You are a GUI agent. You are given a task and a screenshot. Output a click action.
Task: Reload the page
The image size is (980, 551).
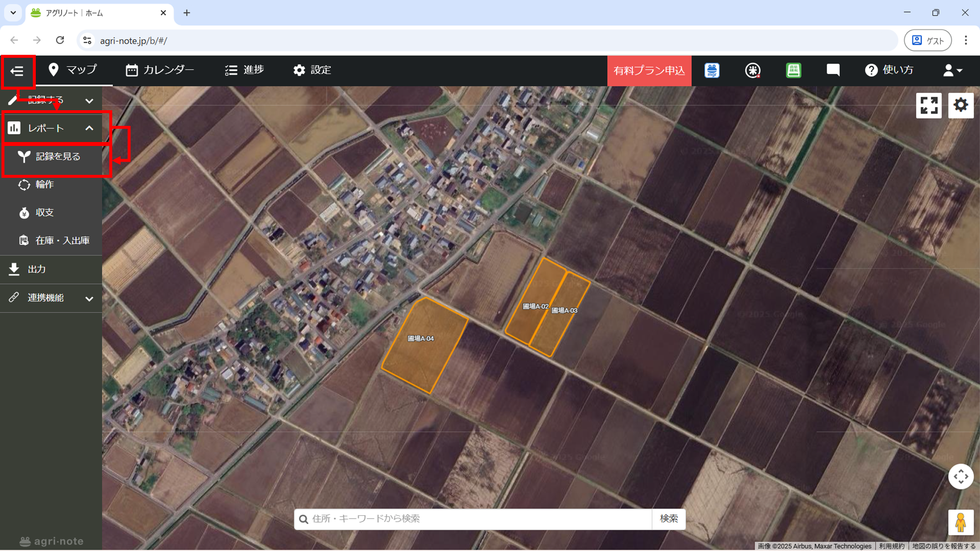(60, 40)
